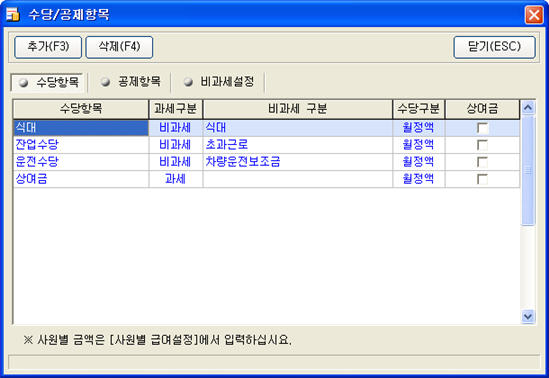This screenshot has width=549, height=378.
Task: Select the 식대 allowance item cell
Action: pos(81,128)
